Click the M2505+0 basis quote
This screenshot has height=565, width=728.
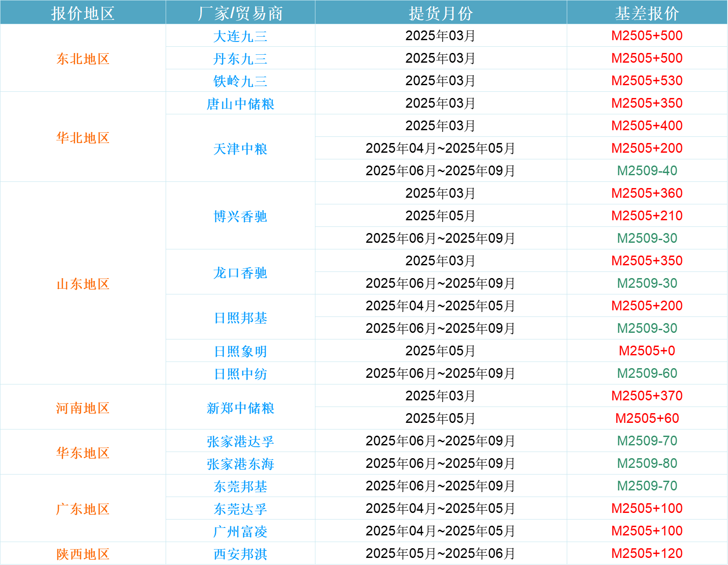(647, 351)
